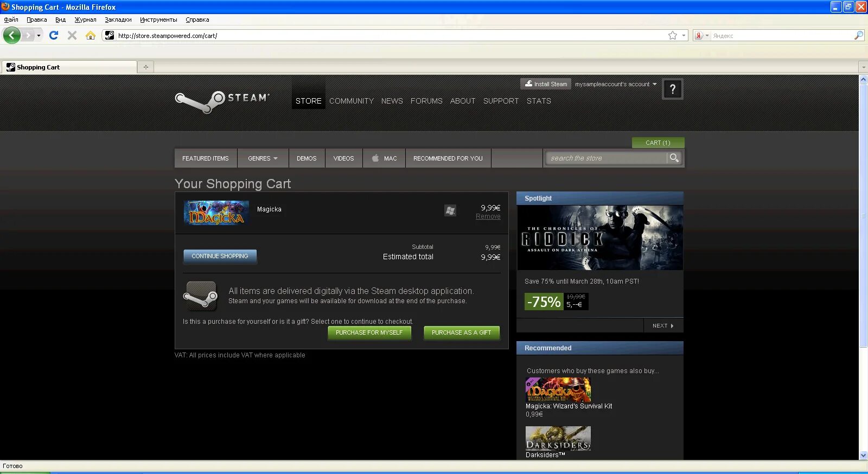Click the Steam delivery icon in cart notice
This screenshot has height=474, width=868.
200,296
